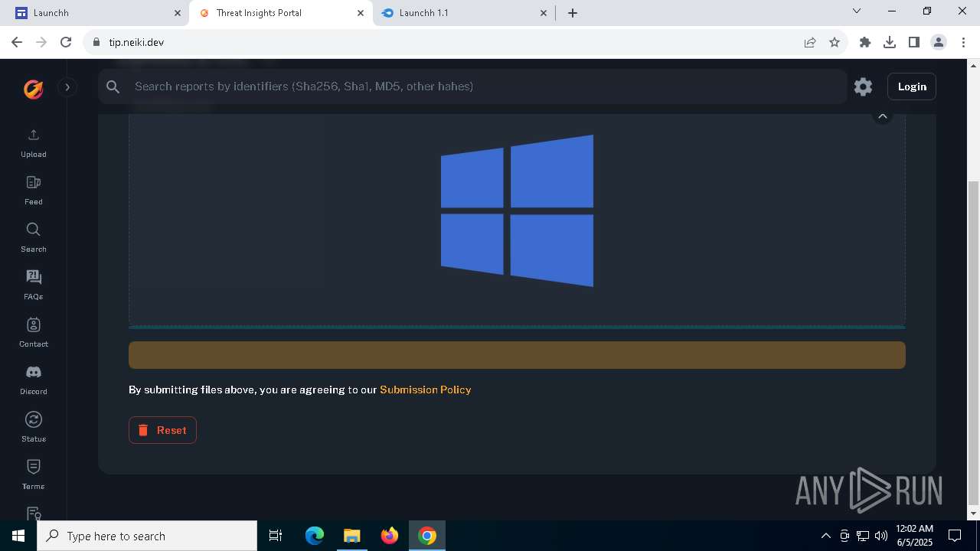
Task: Open the browser extensions puzzle icon
Action: coord(865,42)
